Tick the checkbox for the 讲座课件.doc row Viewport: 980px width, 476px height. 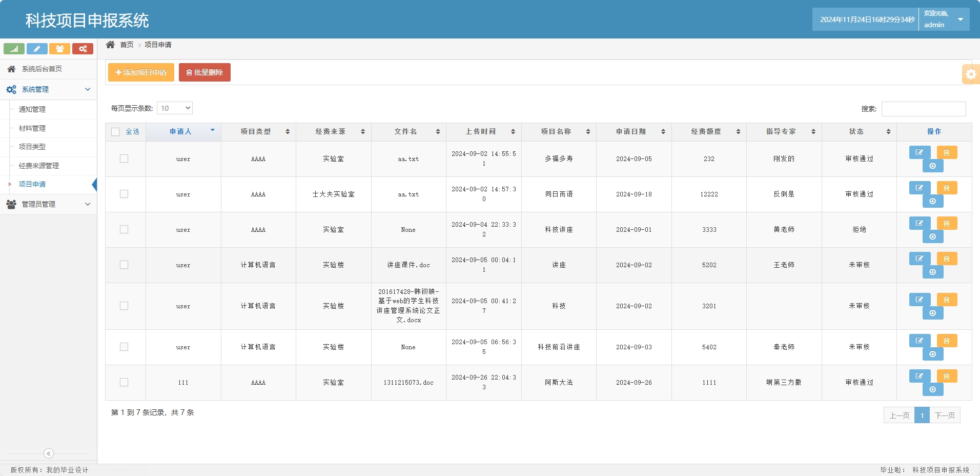[124, 265]
